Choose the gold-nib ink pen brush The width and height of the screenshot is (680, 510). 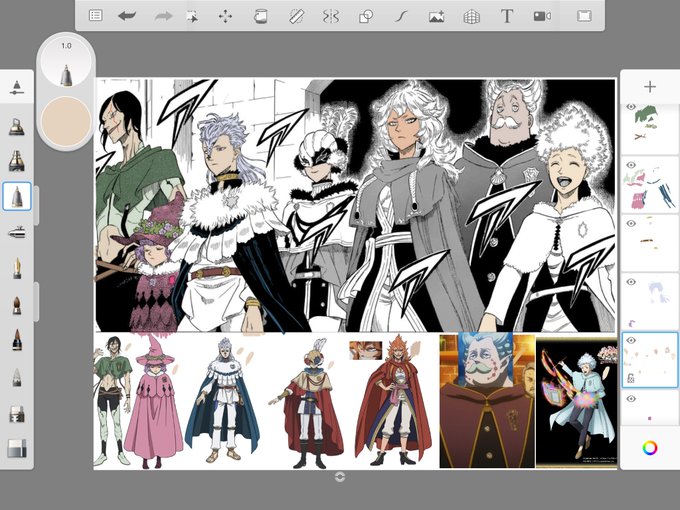click(16, 268)
